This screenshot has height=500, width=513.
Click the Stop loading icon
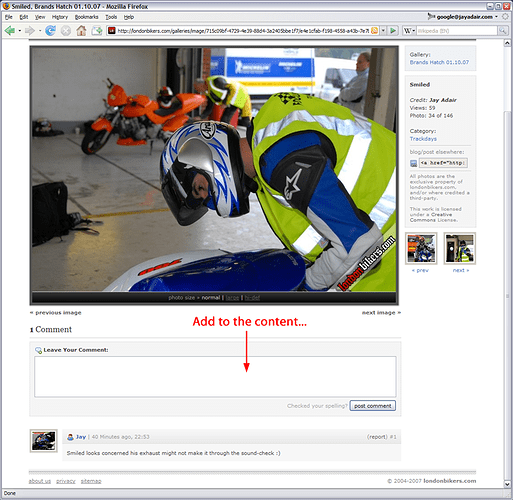(x=66, y=31)
